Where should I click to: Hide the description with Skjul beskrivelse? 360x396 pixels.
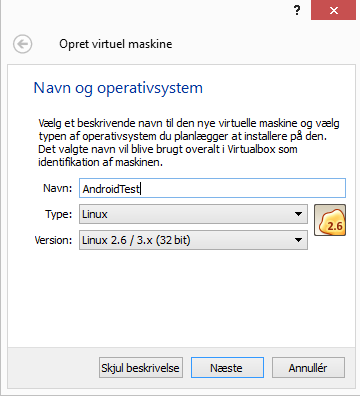pyautogui.click(x=141, y=368)
